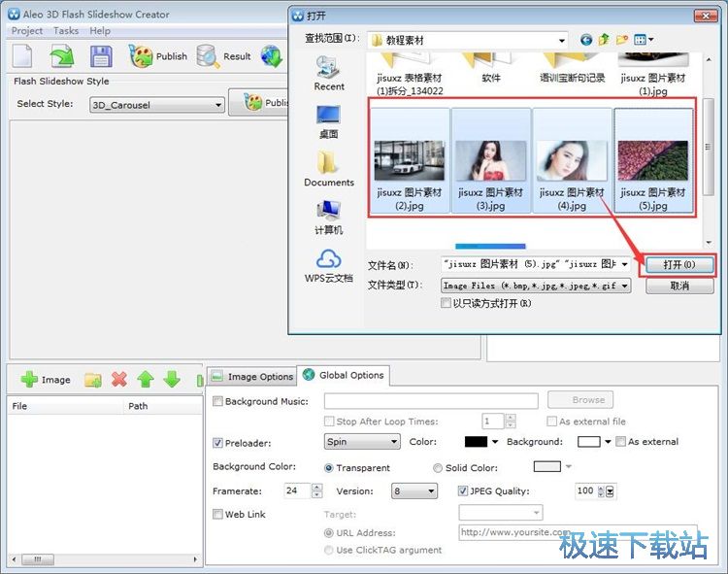
Task: Click the Result magnifier icon
Action: [x=208, y=56]
